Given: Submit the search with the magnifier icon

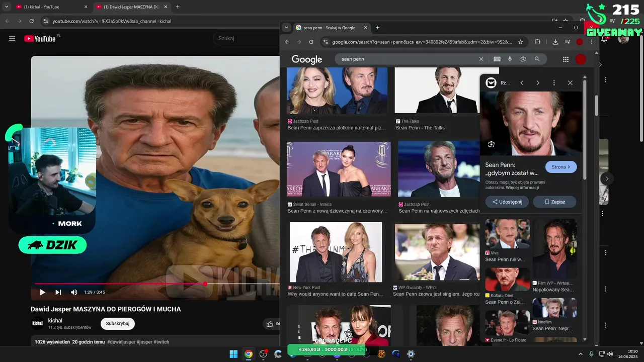Looking at the screenshot, I should [537, 59].
